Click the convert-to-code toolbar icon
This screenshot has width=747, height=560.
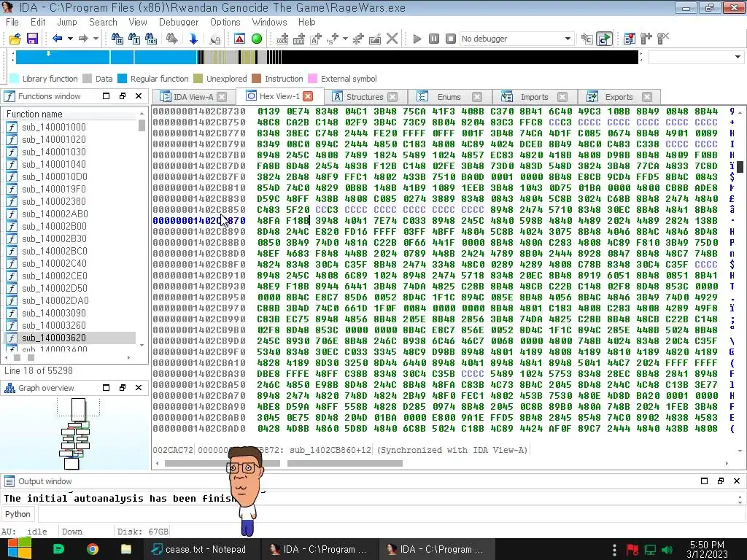click(282, 39)
